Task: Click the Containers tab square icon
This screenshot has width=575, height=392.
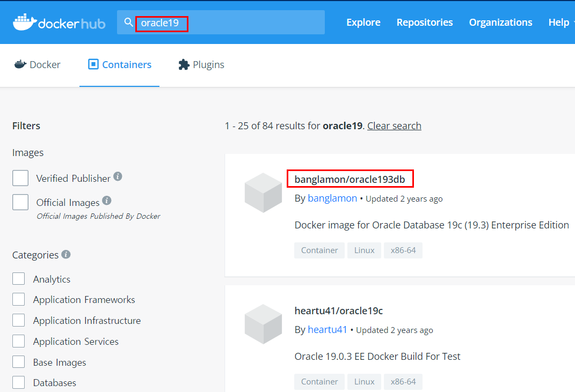Action: 93,64
